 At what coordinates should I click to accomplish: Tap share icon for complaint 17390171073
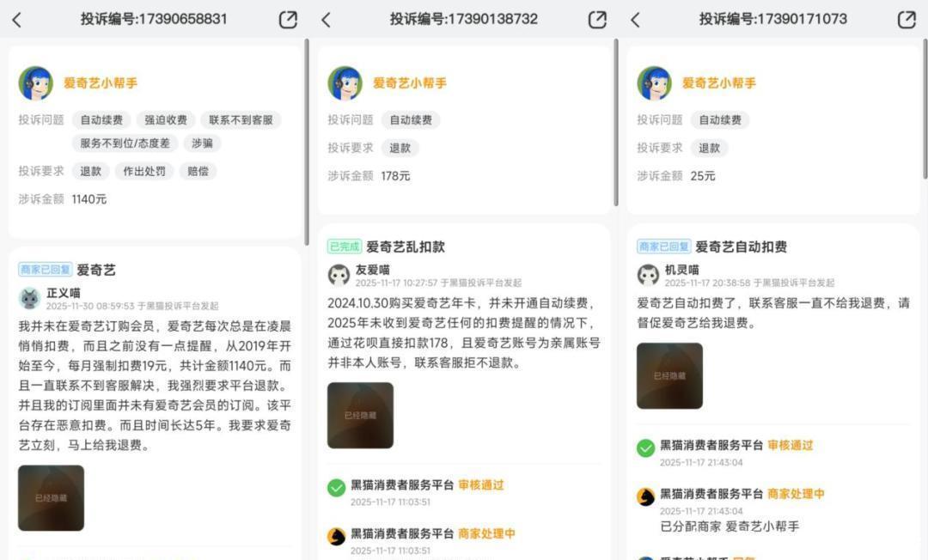(907, 20)
